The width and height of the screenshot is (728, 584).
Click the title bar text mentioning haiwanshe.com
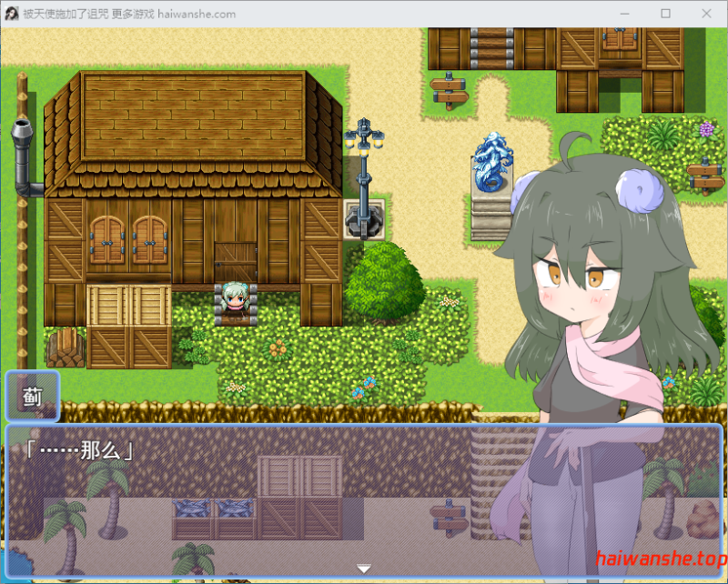(132, 13)
